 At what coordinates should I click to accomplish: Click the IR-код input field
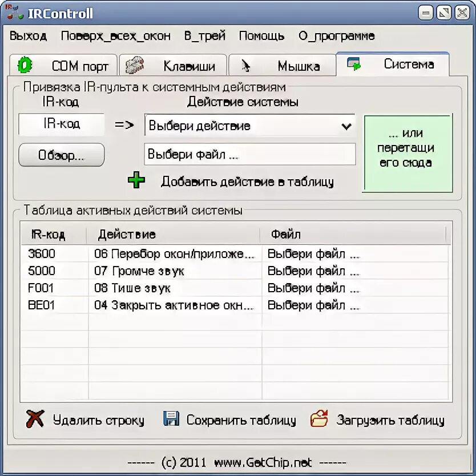(x=62, y=124)
